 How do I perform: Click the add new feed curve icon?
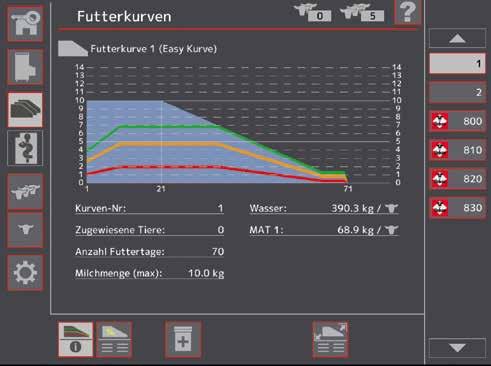[x=183, y=340]
